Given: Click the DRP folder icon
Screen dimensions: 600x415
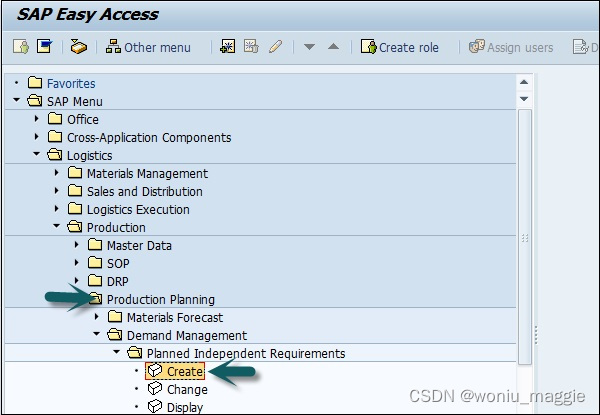Looking at the screenshot, I should pos(95,280).
